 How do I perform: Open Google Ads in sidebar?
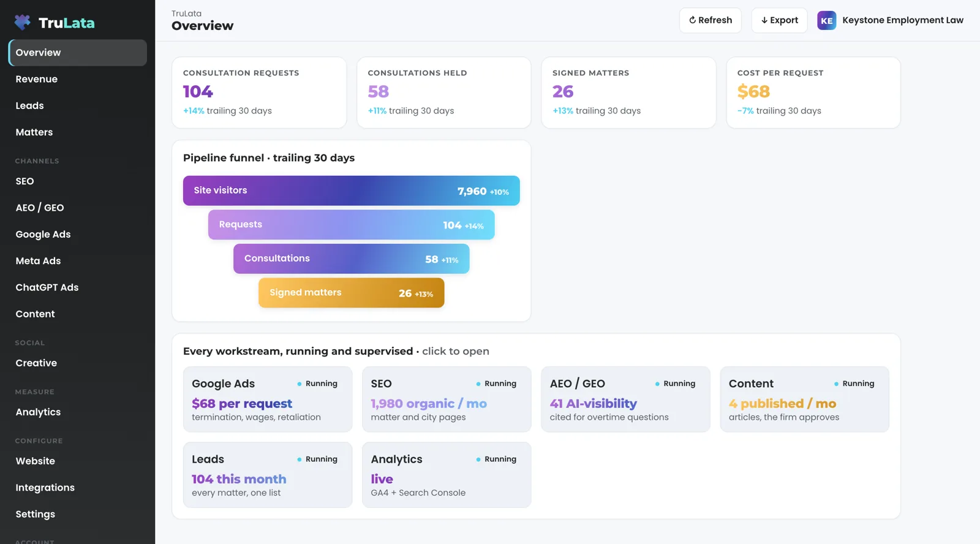78,234
